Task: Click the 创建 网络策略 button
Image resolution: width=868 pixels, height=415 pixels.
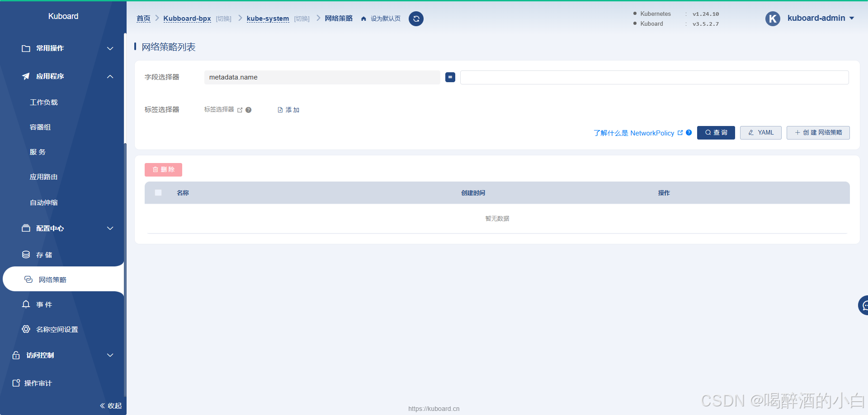Action: point(818,133)
